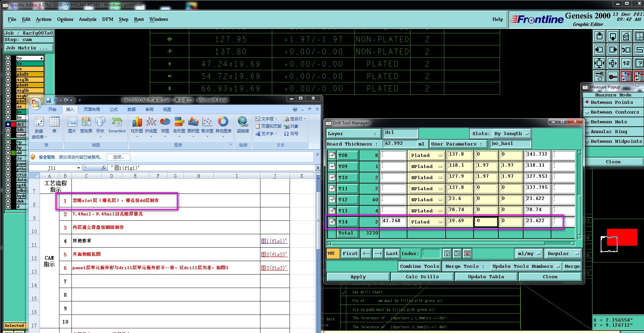Save workbook with Excel quick-access save icon
Image resolution: width=644 pixels, height=333 pixels.
click(48, 100)
